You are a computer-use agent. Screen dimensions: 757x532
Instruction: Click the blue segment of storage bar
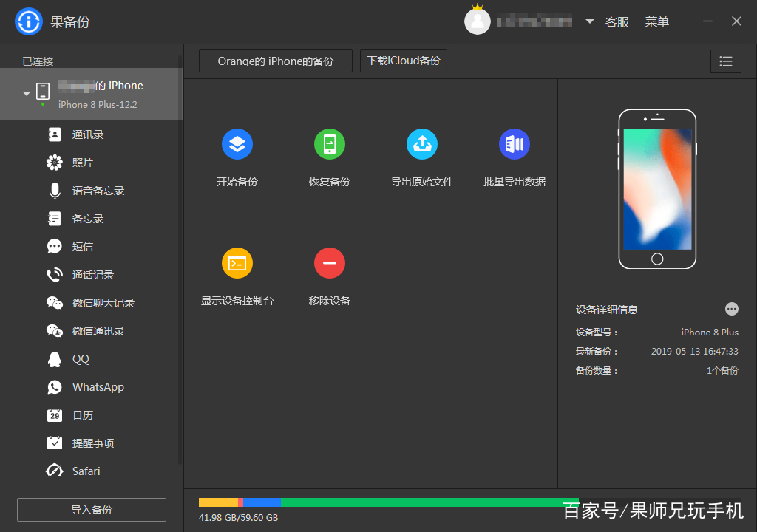pos(262,502)
